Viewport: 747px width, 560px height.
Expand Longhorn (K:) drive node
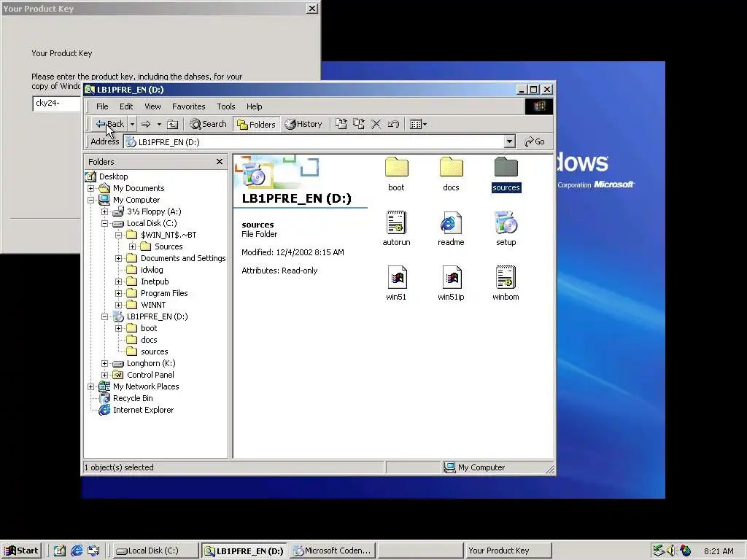pyautogui.click(x=105, y=363)
